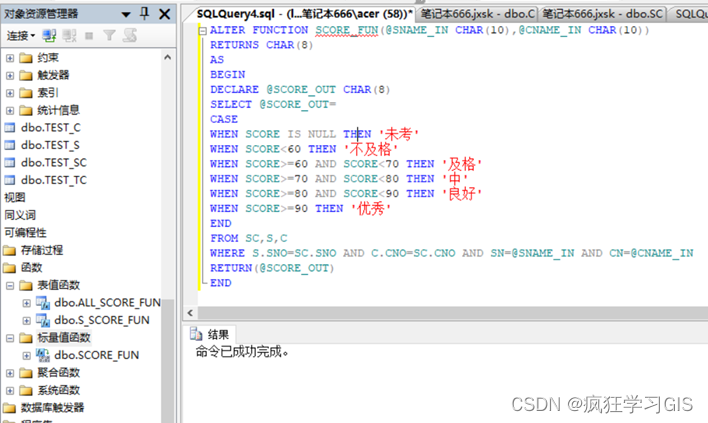Click the function icon of dbo.ALL_SCORE_FUN
The height and width of the screenshot is (423, 708).
point(43,303)
